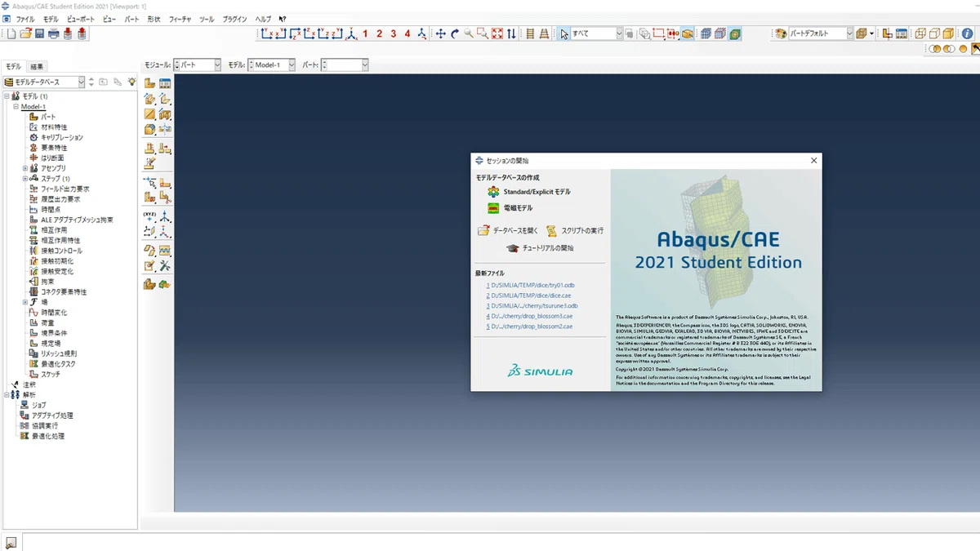Click スクリプトの実行 in the session dialog
This screenshot has width=980, height=551.
pyautogui.click(x=576, y=231)
